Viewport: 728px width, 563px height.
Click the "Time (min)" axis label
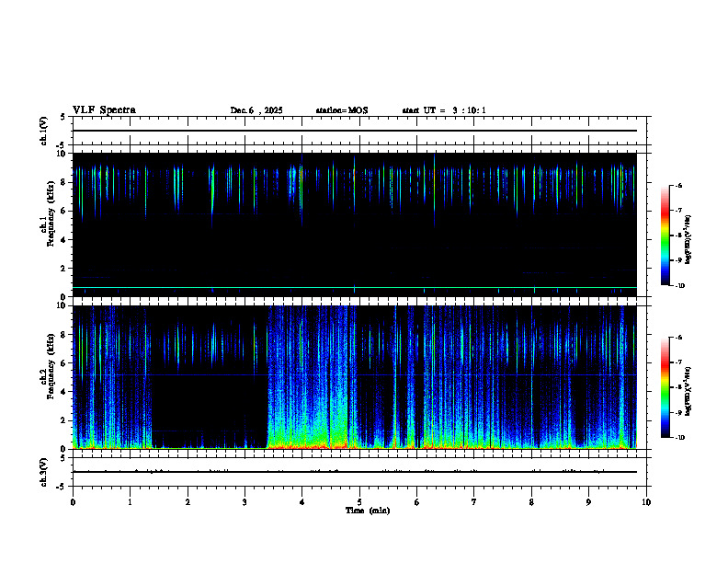click(368, 511)
